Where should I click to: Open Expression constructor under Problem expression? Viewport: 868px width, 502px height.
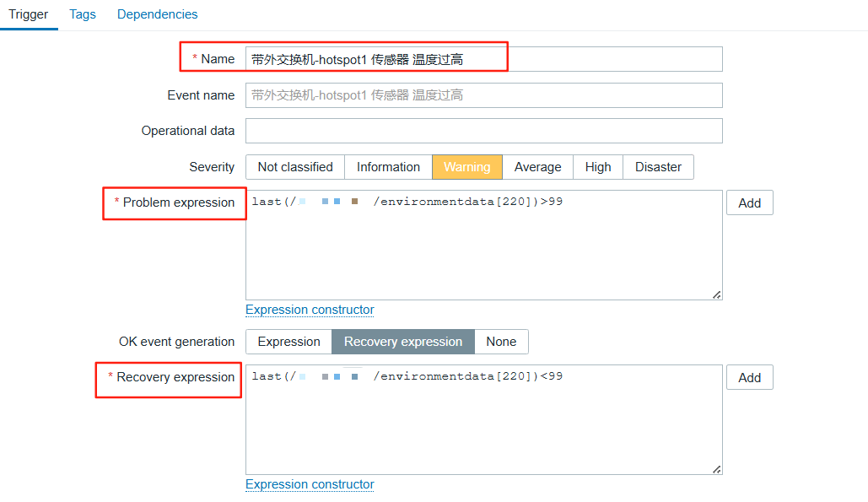[310, 310]
